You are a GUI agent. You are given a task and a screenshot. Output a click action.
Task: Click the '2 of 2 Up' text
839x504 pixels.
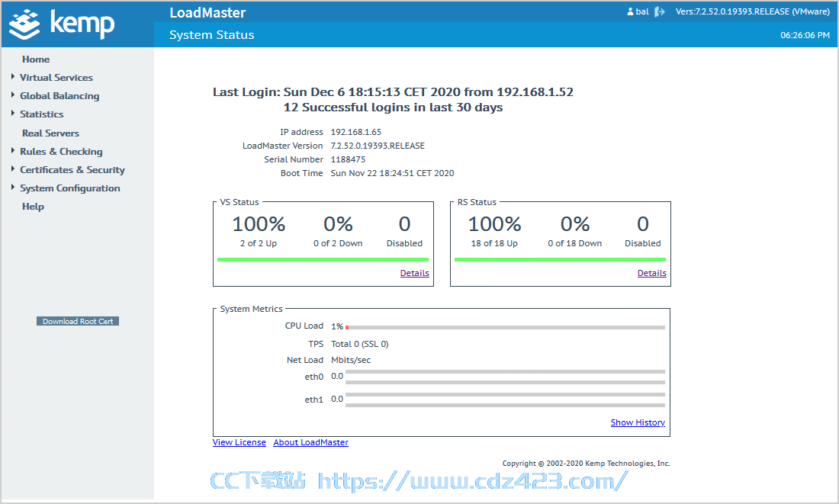(259, 243)
